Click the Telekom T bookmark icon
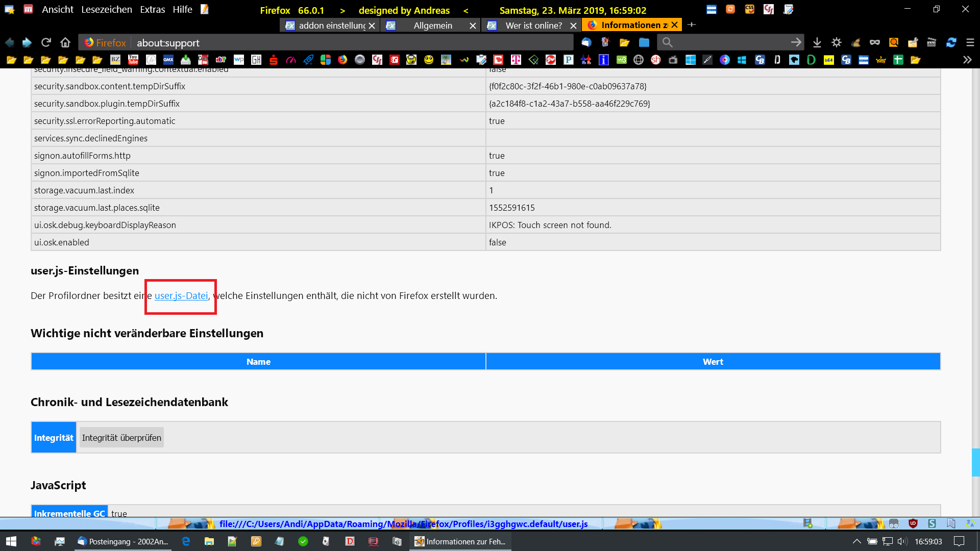 coord(516,60)
